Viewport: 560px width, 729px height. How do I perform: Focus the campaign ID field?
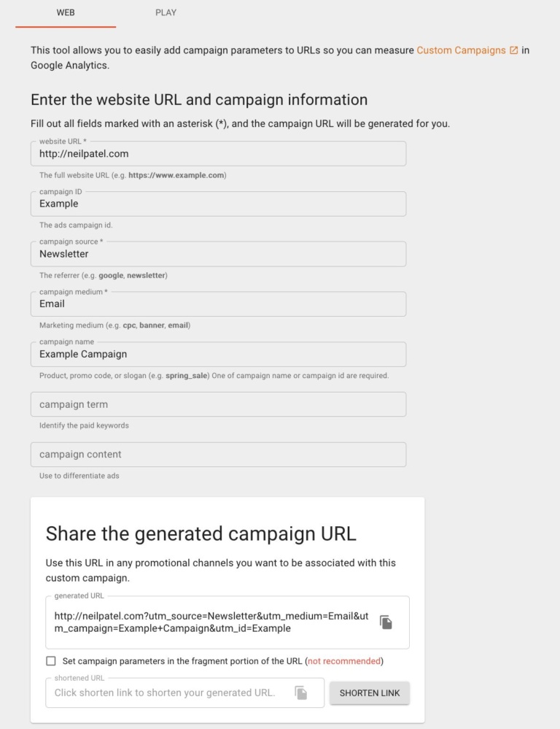(217, 204)
